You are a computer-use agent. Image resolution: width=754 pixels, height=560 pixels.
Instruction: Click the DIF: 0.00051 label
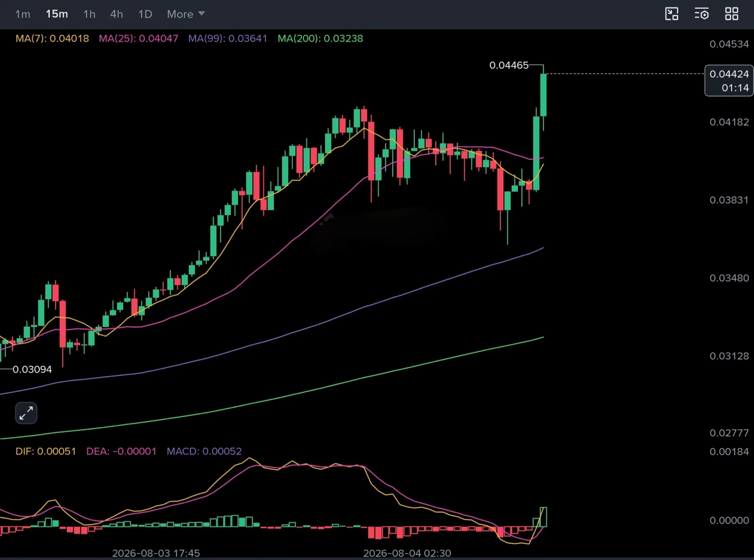pos(46,452)
